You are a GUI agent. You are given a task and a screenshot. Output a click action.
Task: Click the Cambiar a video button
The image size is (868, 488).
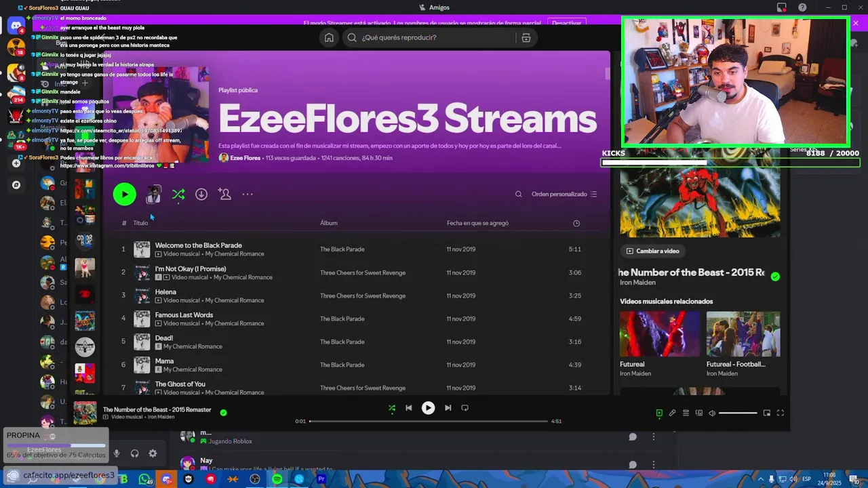tap(652, 251)
